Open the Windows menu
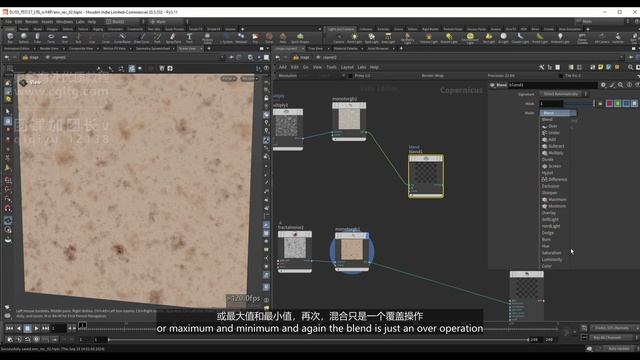 64,22
